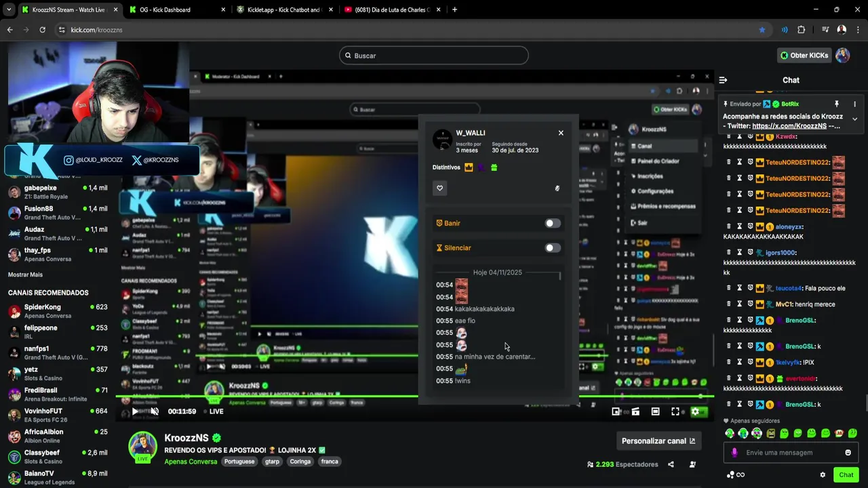The width and height of the screenshot is (868, 488).
Task: Click username MvC1 in chat
Action: [x=785, y=304]
